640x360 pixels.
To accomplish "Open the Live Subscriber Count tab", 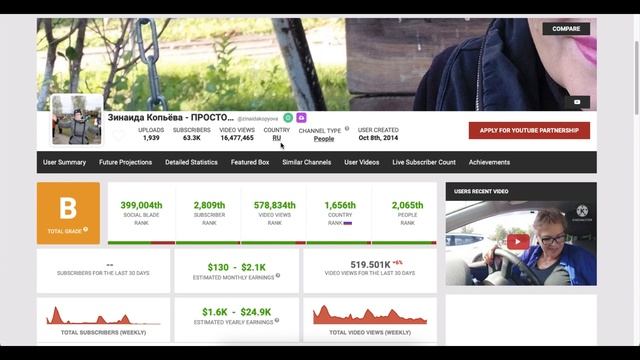I will pos(424,162).
